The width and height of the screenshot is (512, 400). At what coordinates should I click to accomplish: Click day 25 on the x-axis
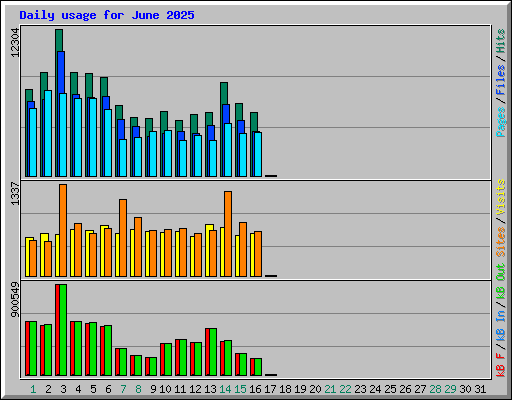point(390,389)
